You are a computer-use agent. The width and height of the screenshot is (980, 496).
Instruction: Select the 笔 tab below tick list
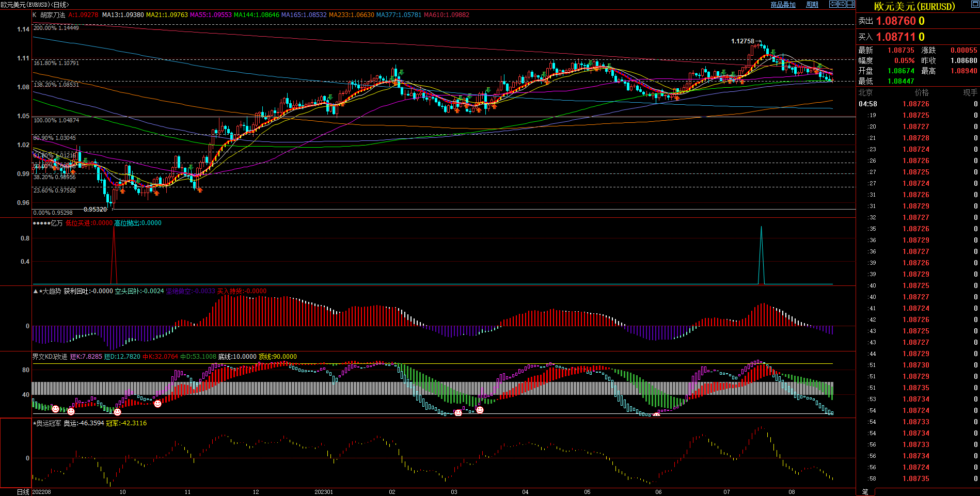click(865, 492)
